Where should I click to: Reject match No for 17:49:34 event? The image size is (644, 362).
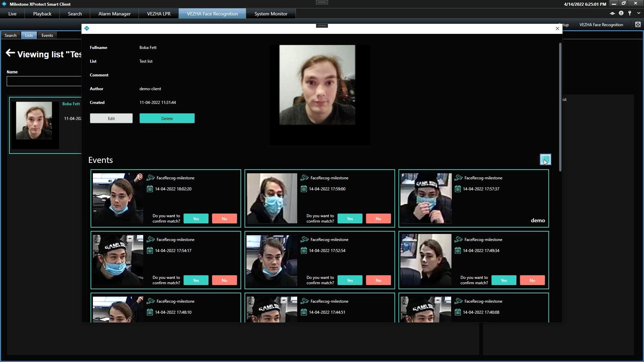532,280
